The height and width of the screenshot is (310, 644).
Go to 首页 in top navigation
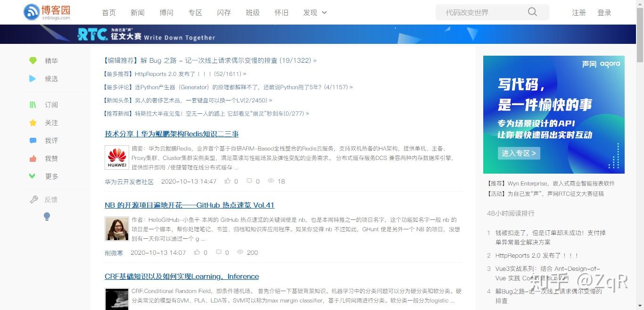[x=109, y=12]
